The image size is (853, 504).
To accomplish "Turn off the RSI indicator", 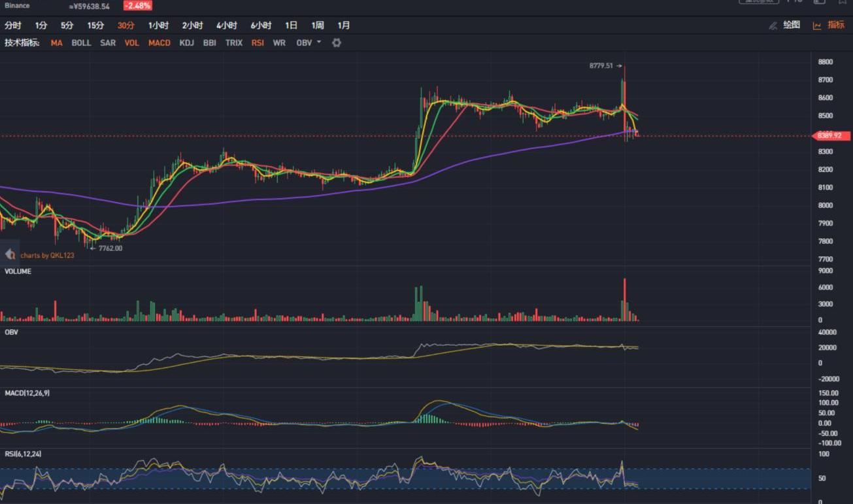I will pos(258,42).
